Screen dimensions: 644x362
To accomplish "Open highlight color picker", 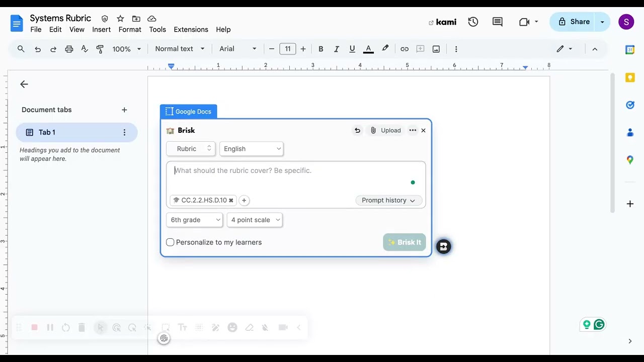I will 385,49.
